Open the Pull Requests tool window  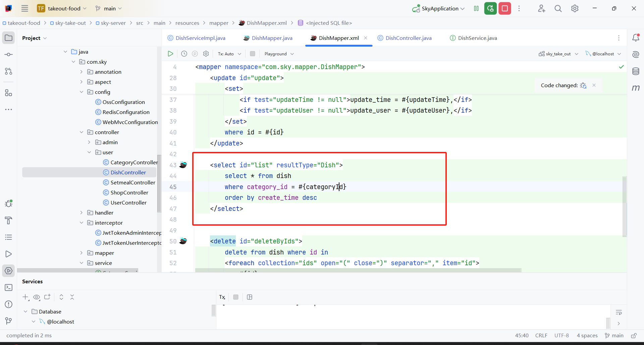[9, 71]
